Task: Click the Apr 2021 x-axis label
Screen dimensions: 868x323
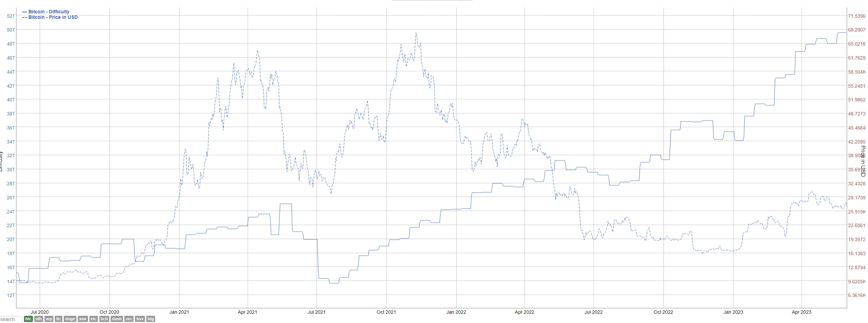Action: pyautogui.click(x=247, y=312)
